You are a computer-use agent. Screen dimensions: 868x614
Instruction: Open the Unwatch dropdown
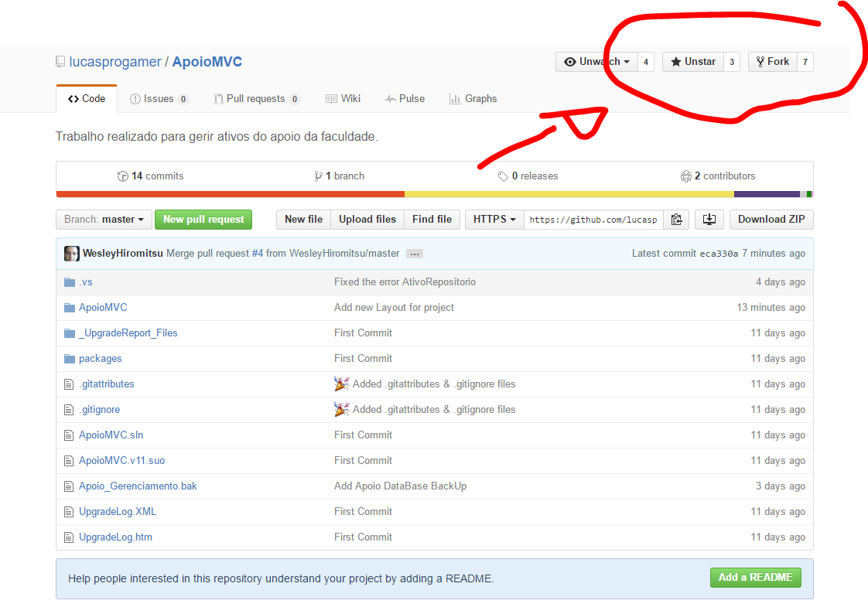coord(596,62)
